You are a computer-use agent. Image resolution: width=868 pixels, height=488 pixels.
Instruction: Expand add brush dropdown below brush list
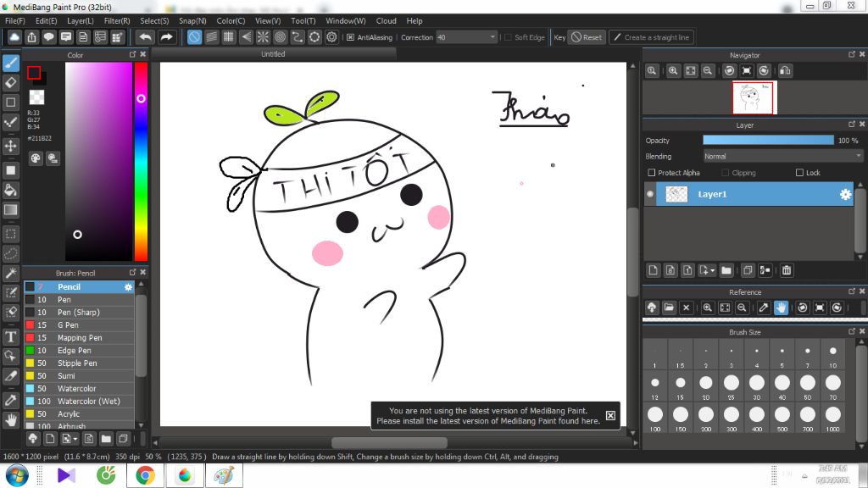(75, 440)
